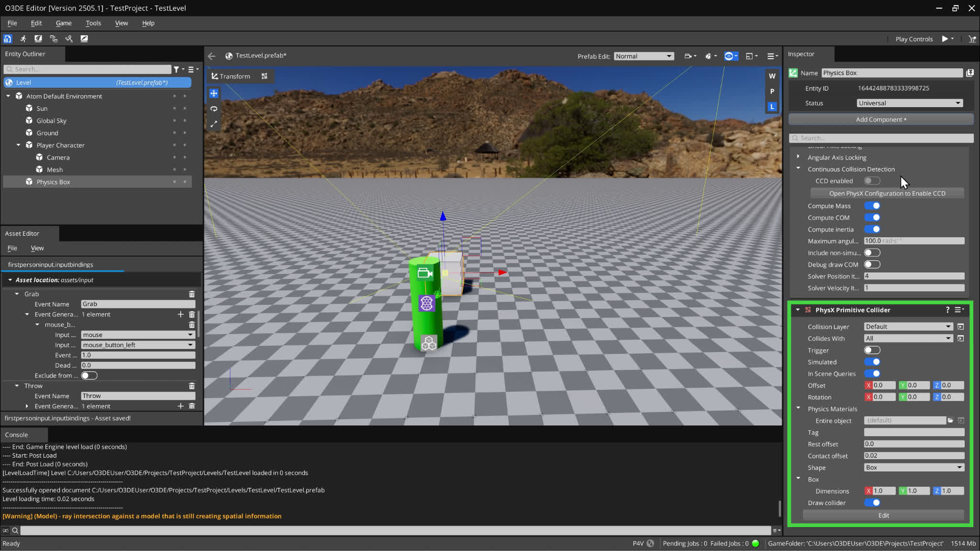Open the Collision Layer Default dropdown

908,327
